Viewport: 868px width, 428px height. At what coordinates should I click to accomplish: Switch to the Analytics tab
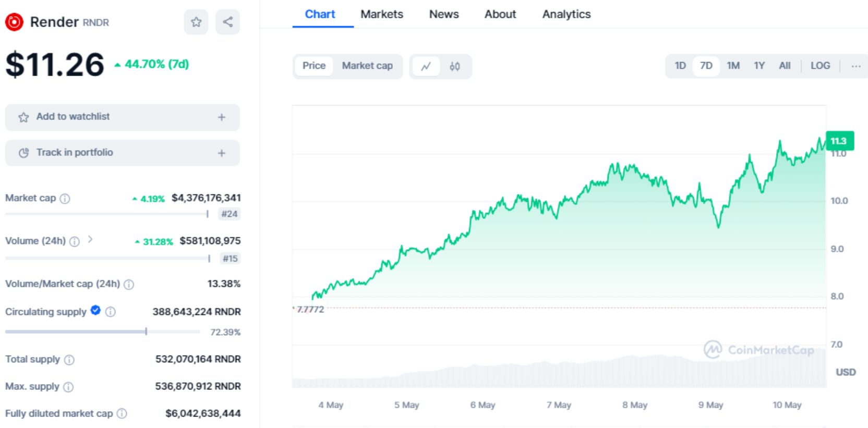click(566, 14)
